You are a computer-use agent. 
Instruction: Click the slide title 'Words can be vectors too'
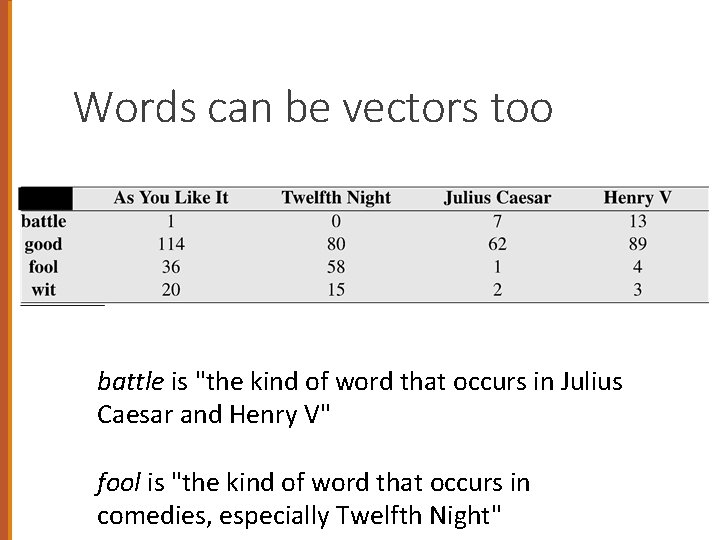(312, 107)
